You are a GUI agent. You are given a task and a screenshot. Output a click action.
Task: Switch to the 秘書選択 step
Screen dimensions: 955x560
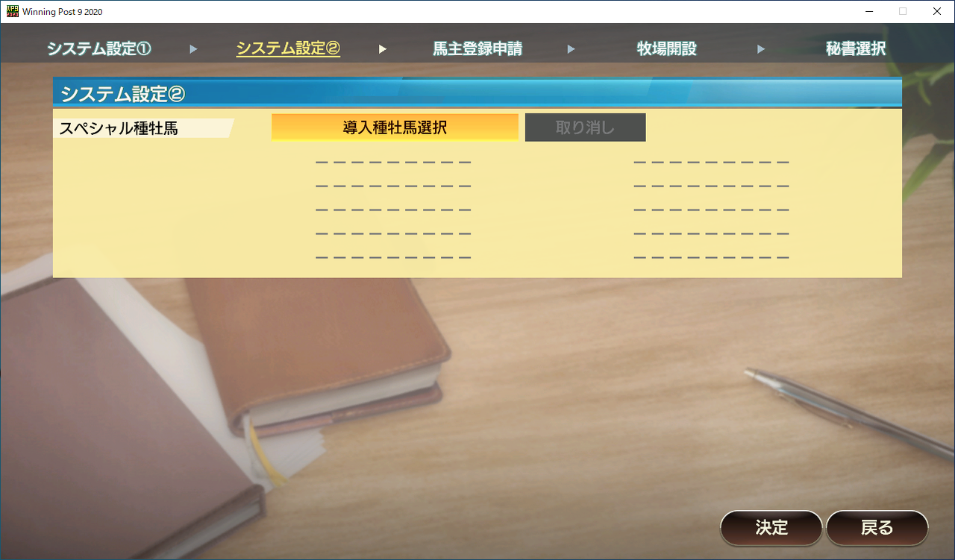tap(856, 48)
